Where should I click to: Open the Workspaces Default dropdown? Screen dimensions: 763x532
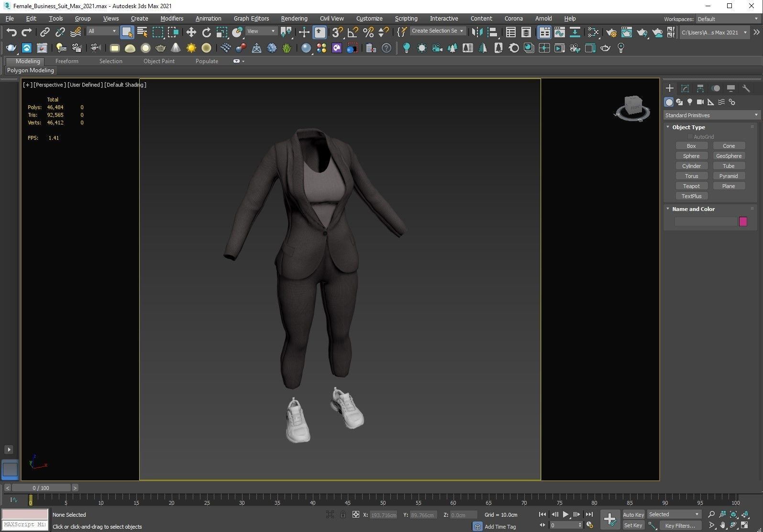(728, 19)
